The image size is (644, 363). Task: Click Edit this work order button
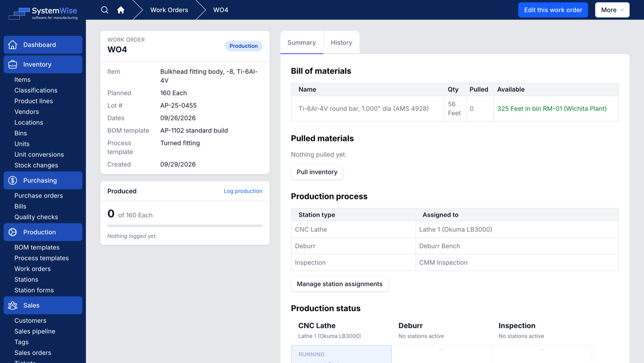[553, 10]
